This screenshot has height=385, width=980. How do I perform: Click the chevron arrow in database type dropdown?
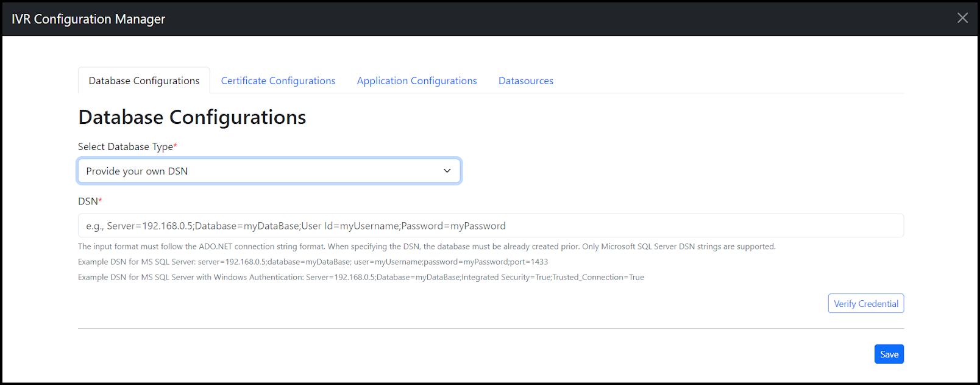[x=447, y=171]
